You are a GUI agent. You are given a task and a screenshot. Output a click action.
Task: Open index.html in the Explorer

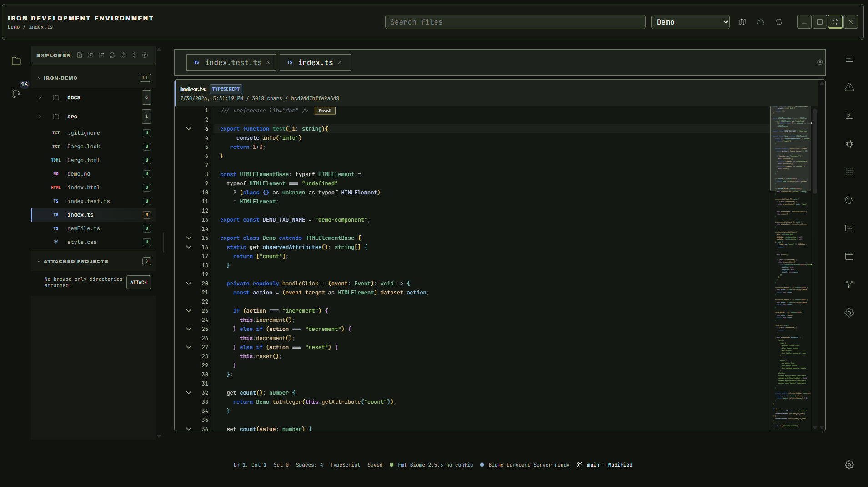(x=93, y=188)
